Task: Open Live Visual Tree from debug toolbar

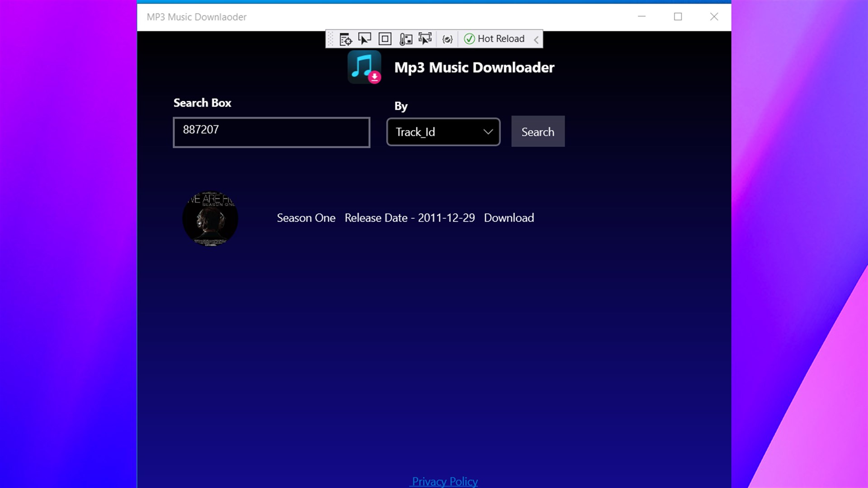Action: [345, 39]
